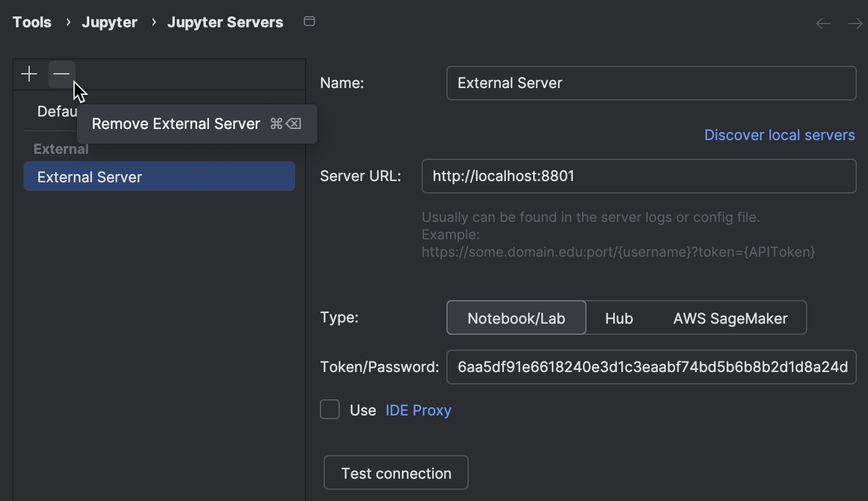Select External Server in the list
The height and width of the screenshot is (501, 868).
(x=159, y=177)
